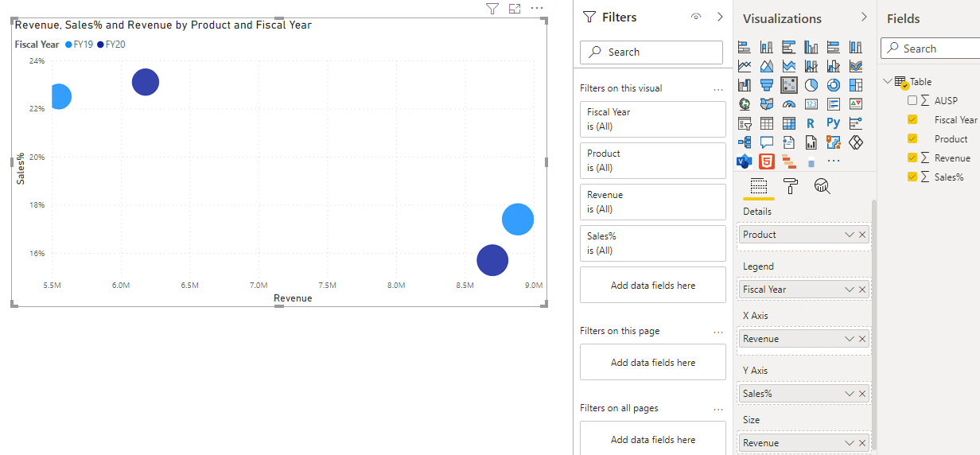Viewport: 980px width, 455px height.
Task: Toggle the Filters pane eye icon
Action: (696, 17)
